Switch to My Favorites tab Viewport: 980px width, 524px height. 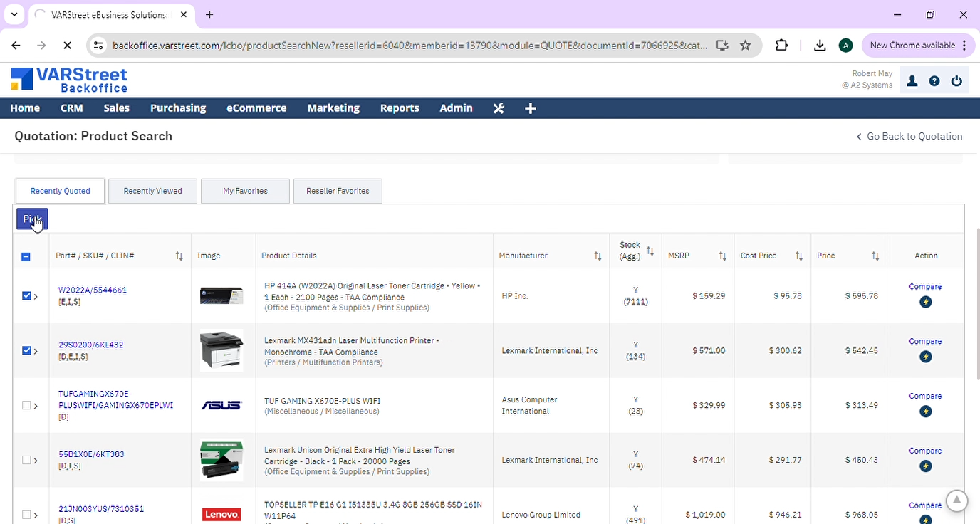click(x=245, y=191)
